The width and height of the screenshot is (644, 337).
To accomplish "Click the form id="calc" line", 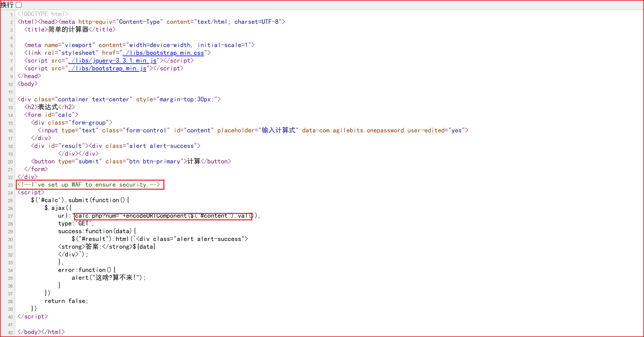I will pyautogui.click(x=51, y=115).
